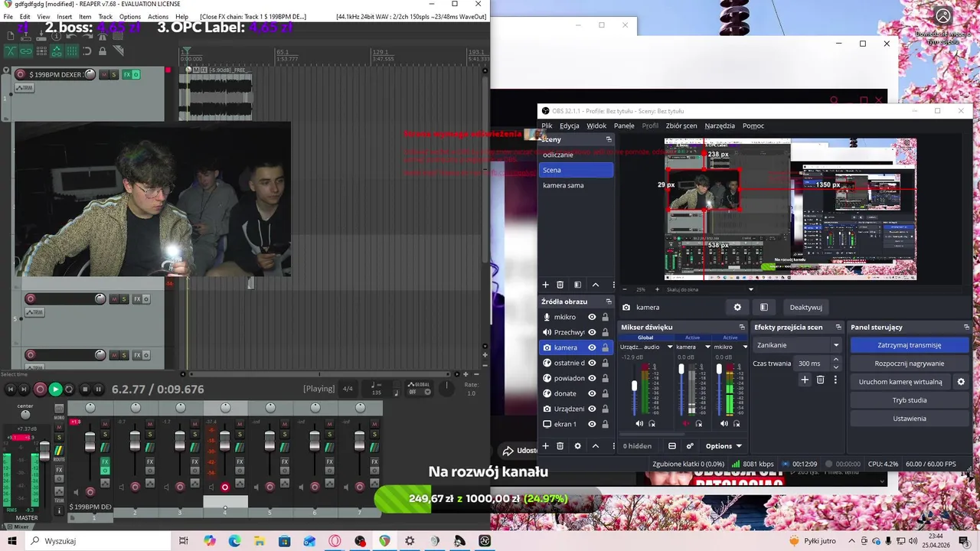The width and height of the screenshot is (980, 551).
Task: Arm recording in the REAPER transport
Action: (x=40, y=390)
